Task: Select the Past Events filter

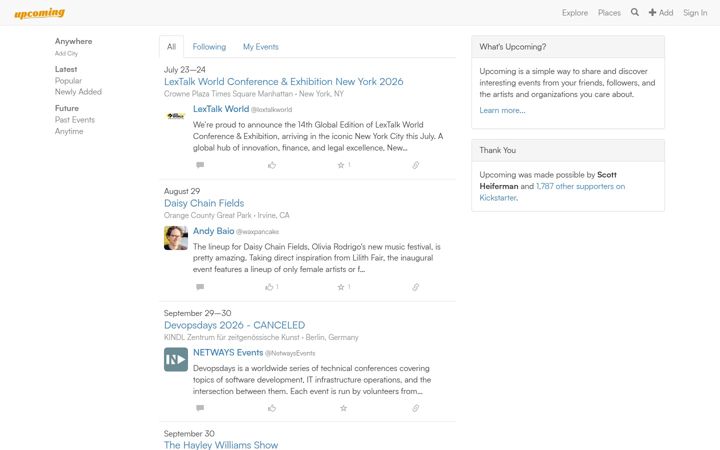Action: (x=75, y=120)
